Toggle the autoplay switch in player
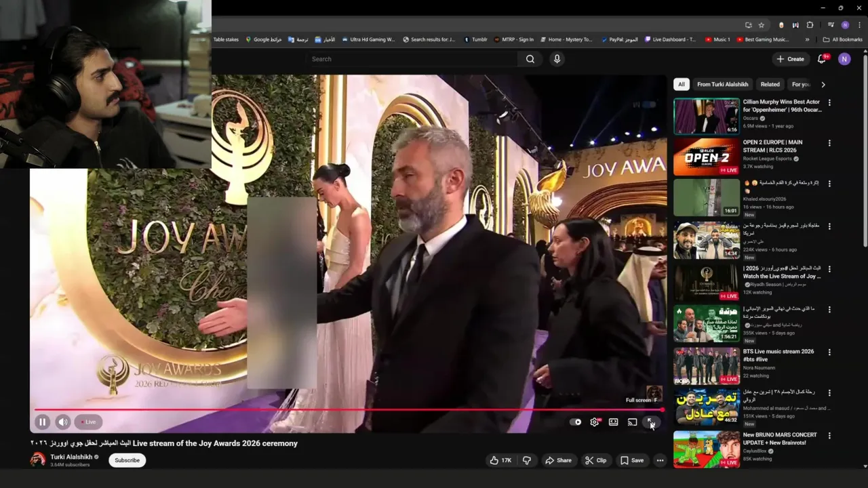The height and width of the screenshot is (488, 868). [x=576, y=422]
